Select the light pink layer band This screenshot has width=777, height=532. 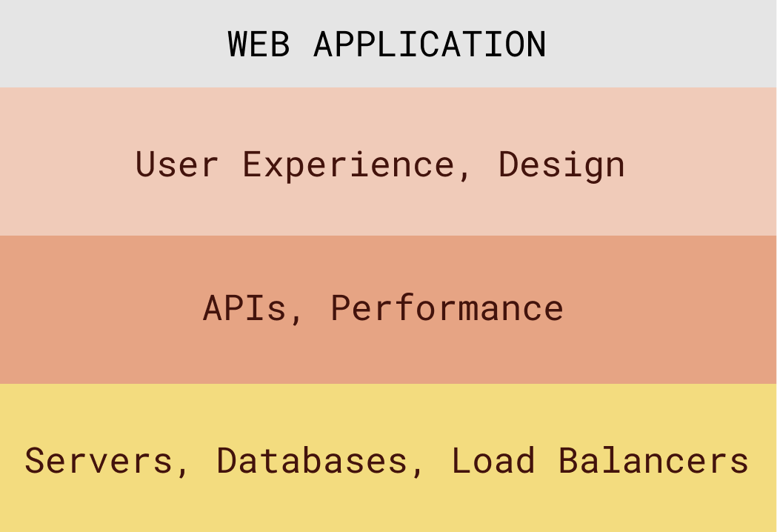pyautogui.click(x=388, y=162)
